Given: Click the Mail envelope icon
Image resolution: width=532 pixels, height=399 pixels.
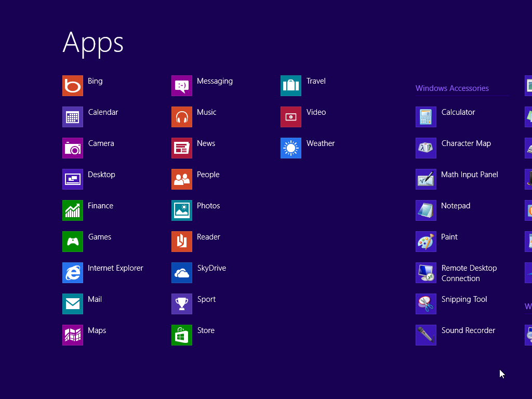Looking at the screenshot, I should 73,304.
